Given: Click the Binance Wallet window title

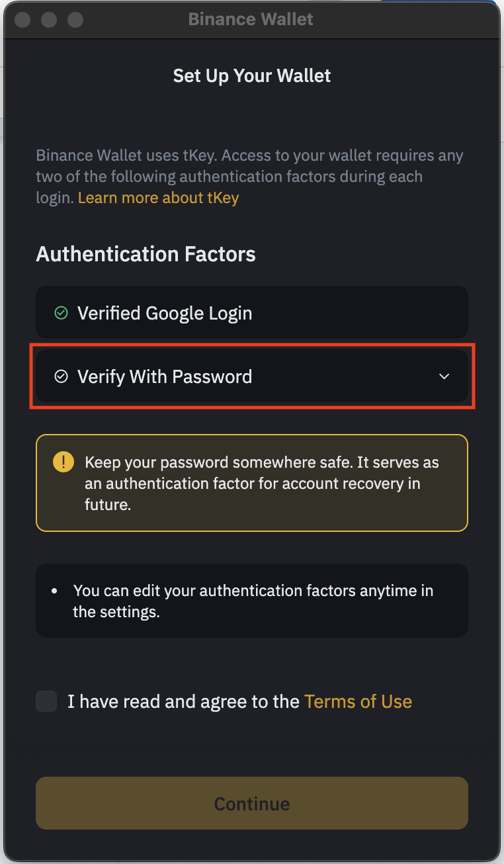Looking at the screenshot, I should coord(251,19).
